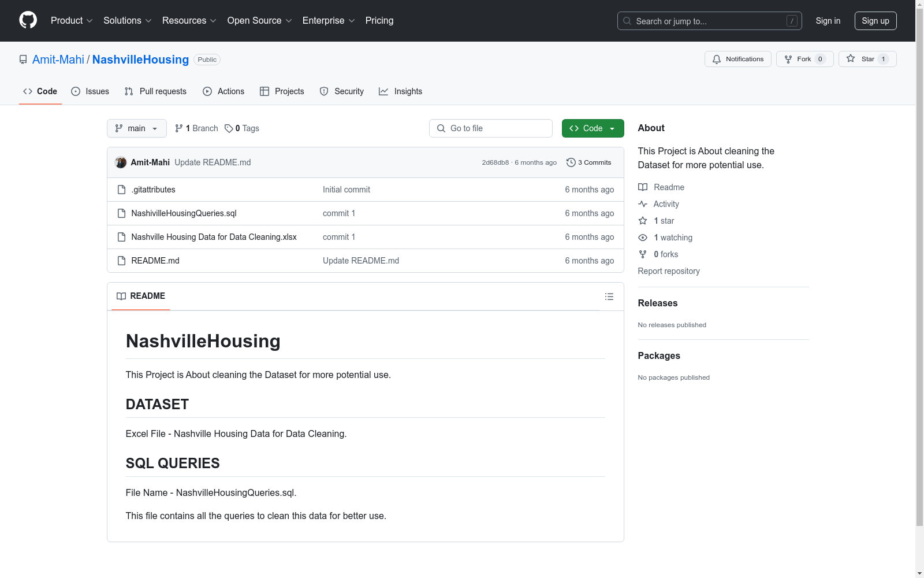Viewport: 924px width, 578px height.
Task: Open the .gitattributes file
Action: point(153,190)
